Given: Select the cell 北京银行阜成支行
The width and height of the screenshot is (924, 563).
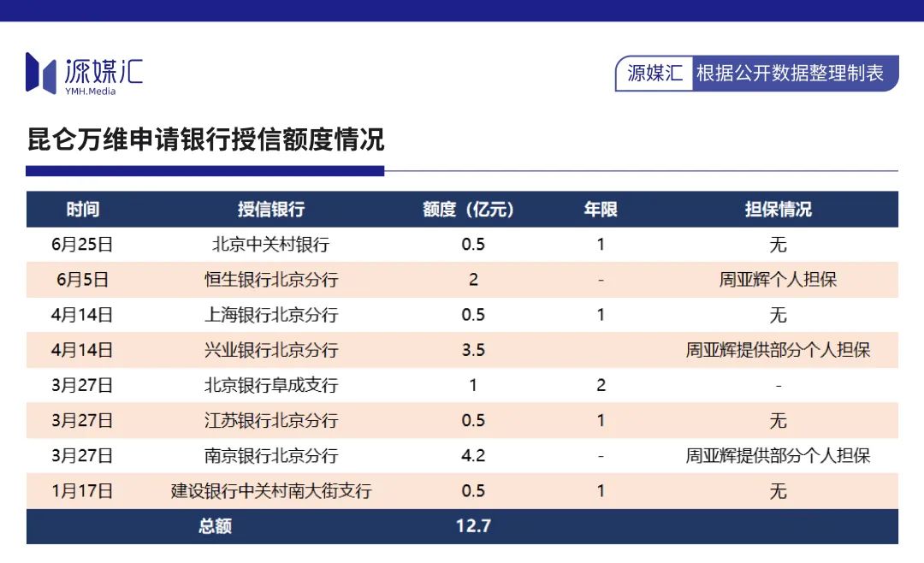Looking at the screenshot, I should coord(271,385).
